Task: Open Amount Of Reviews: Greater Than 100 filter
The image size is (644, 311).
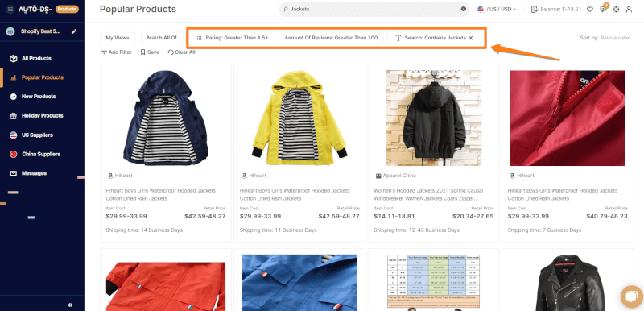Action: pyautogui.click(x=331, y=38)
